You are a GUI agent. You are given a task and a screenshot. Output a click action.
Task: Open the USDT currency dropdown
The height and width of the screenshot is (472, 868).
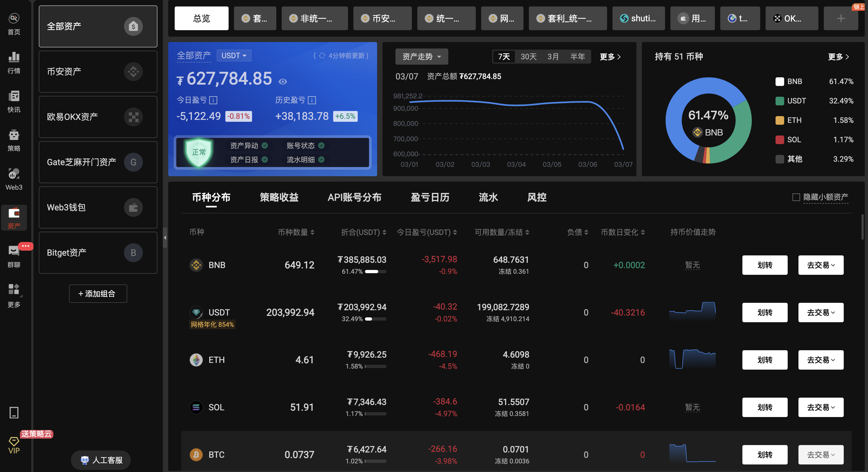234,55
